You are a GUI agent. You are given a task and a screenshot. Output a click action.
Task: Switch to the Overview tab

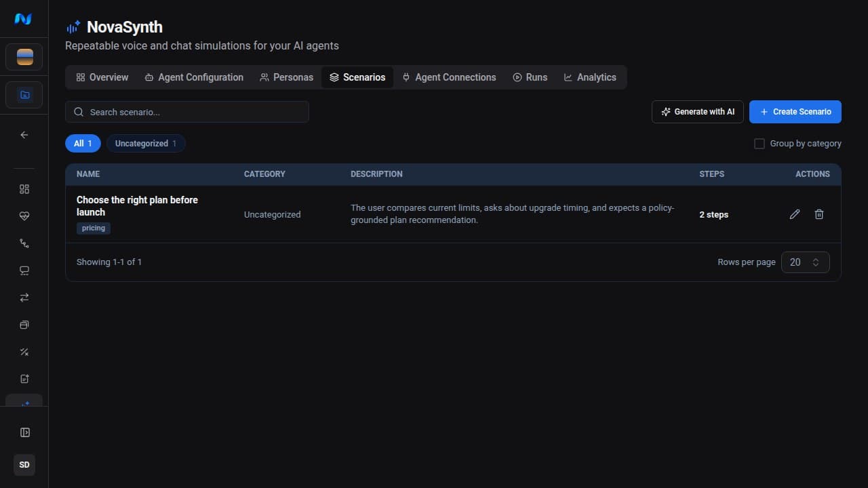102,77
